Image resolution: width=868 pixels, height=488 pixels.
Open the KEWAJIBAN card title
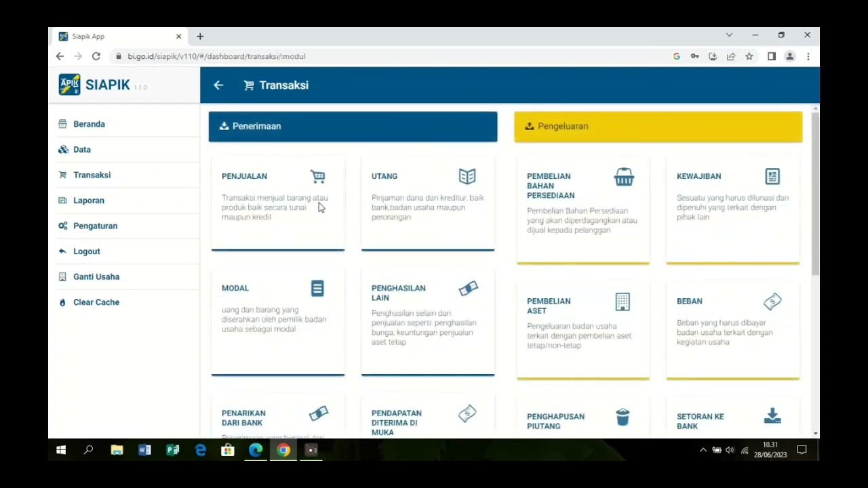698,176
